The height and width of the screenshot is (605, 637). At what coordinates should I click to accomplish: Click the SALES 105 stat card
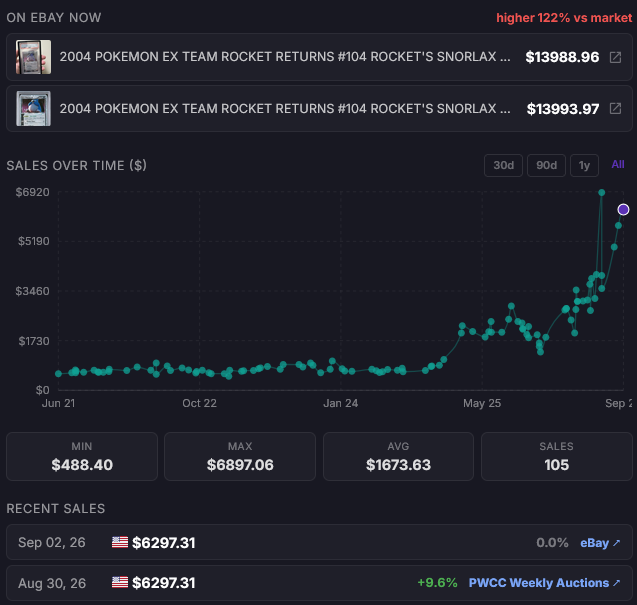pos(556,456)
